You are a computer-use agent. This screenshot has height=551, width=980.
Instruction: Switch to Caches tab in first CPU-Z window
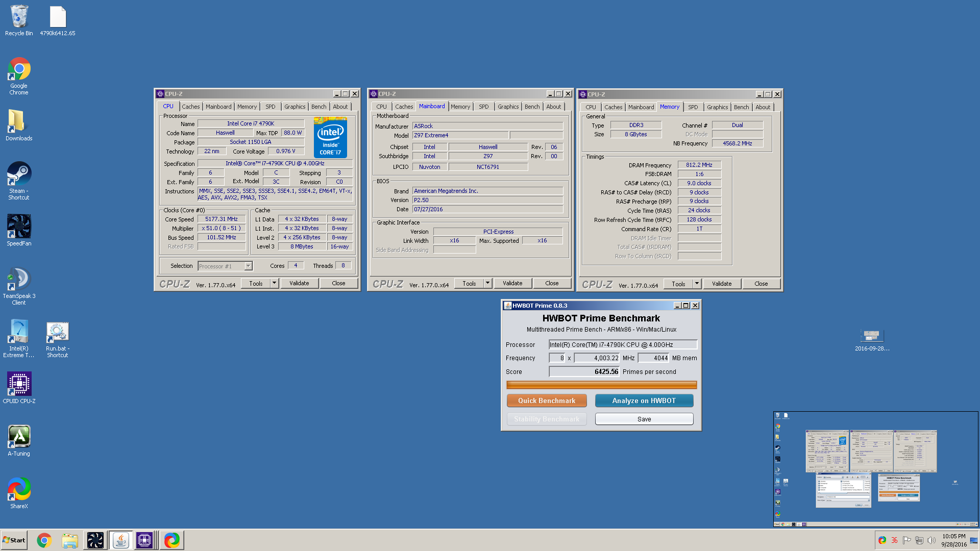(x=190, y=107)
